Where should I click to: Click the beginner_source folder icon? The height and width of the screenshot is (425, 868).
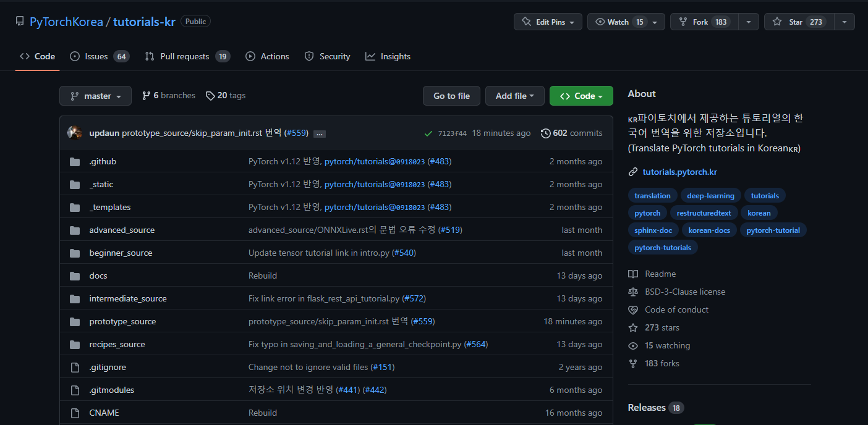click(x=75, y=253)
